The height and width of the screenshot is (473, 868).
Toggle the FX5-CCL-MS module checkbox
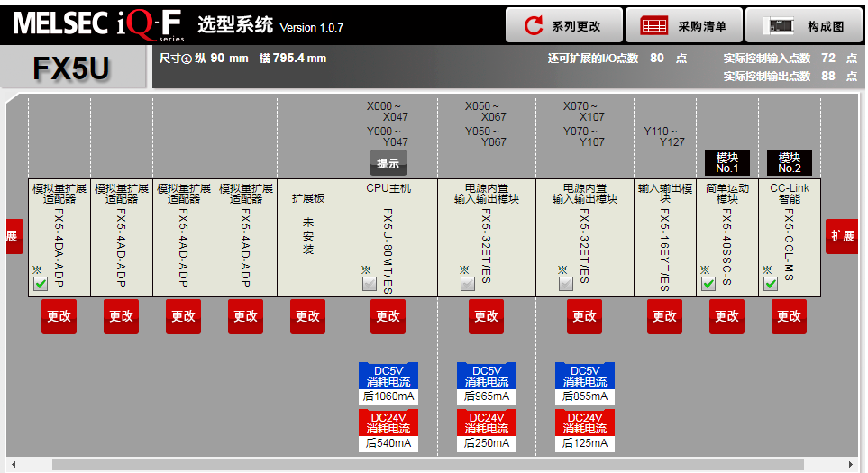click(771, 284)
